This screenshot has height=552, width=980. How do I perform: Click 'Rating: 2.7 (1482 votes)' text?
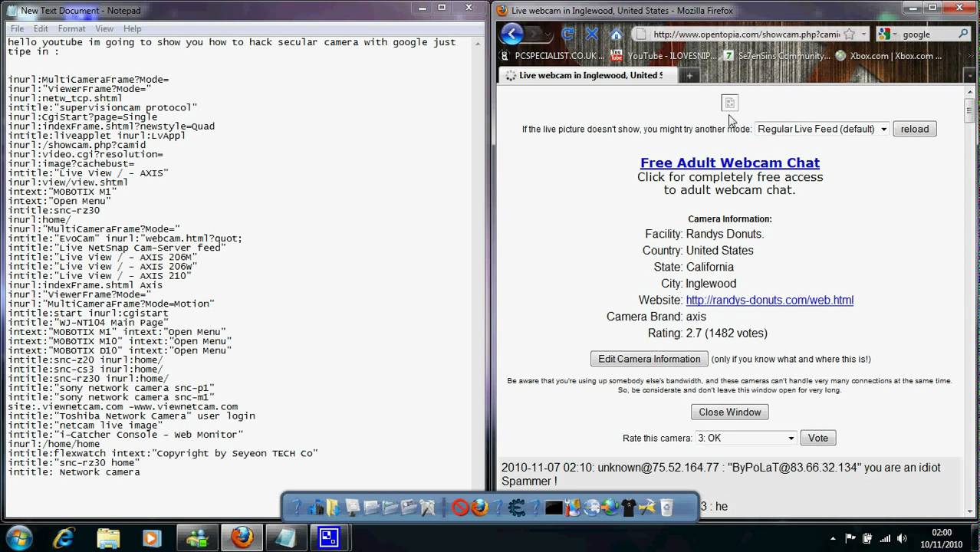pyautogui.click(x=707, y=333)
